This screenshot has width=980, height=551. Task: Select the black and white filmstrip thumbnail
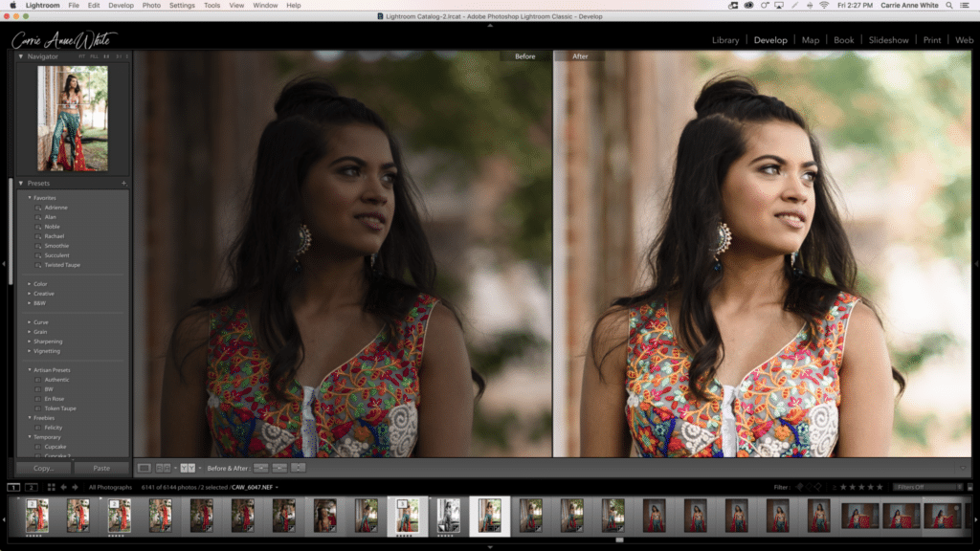point(448,516)
